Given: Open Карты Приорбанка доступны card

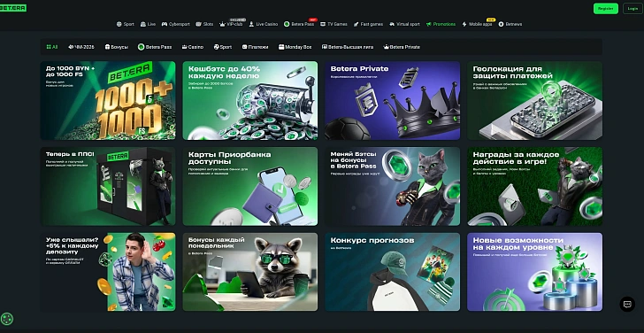Looking at the screenshot, I should 250,186.
